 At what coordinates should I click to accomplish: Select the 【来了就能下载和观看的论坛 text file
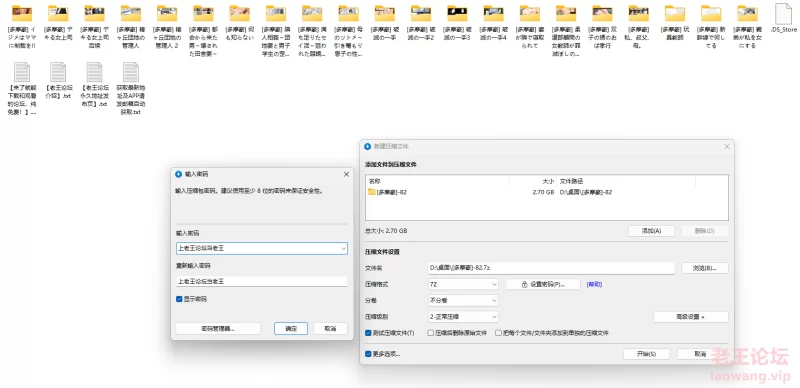(22, 88)
